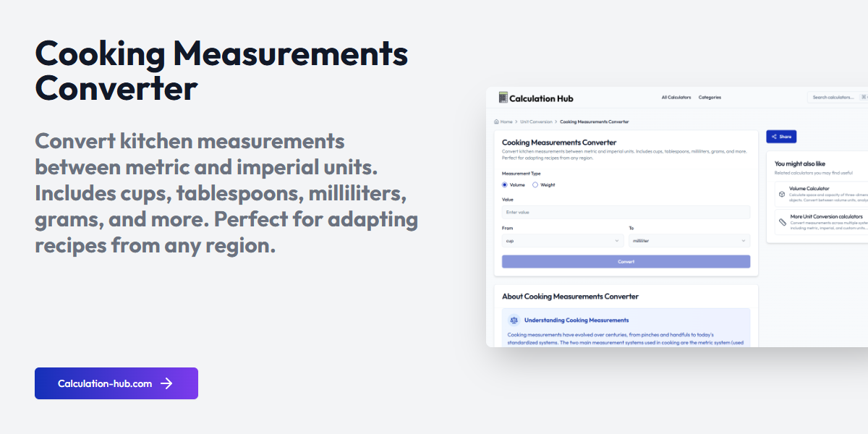Image resolution: width=868 pixels, height=434 pixels.
Task: Click the Calculation Hub calculator logo icon
Action: (502, 97)
